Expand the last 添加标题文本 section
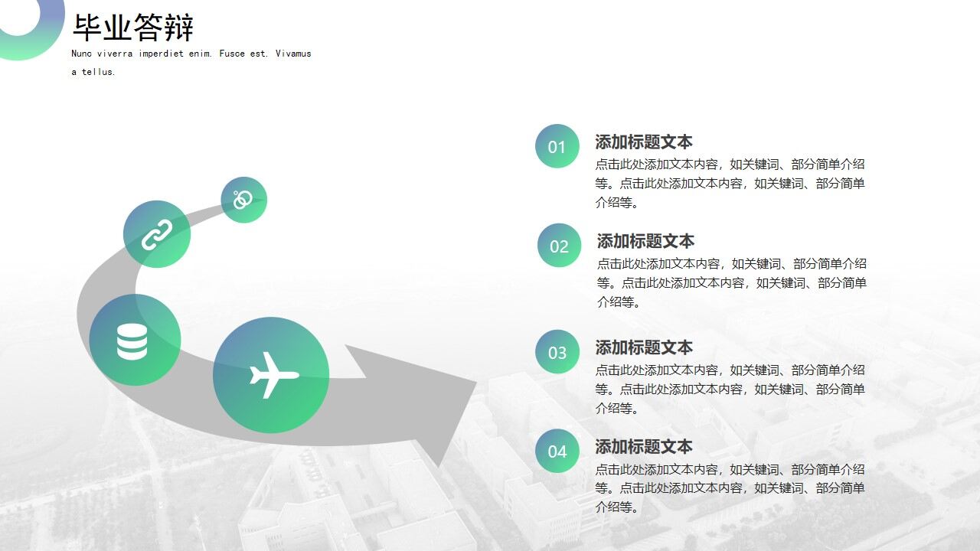The width and height of the screenshot is (980, 551). [x=643, y=446]
